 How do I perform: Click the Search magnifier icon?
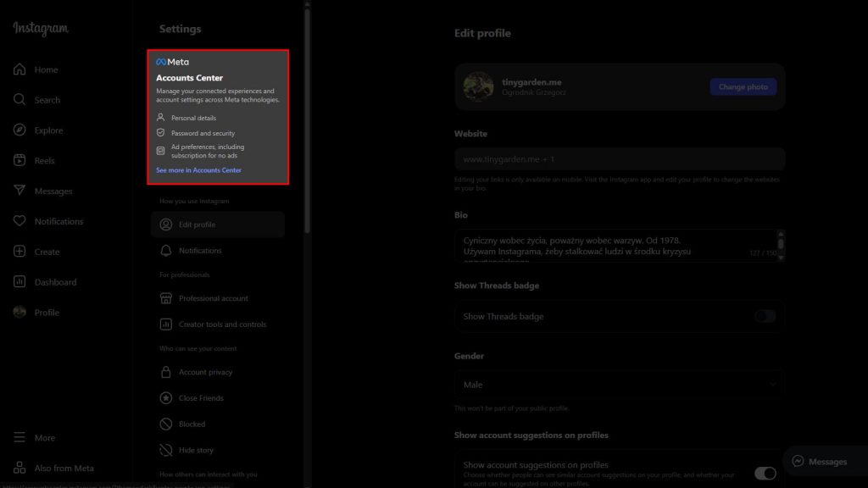(19, 100)
